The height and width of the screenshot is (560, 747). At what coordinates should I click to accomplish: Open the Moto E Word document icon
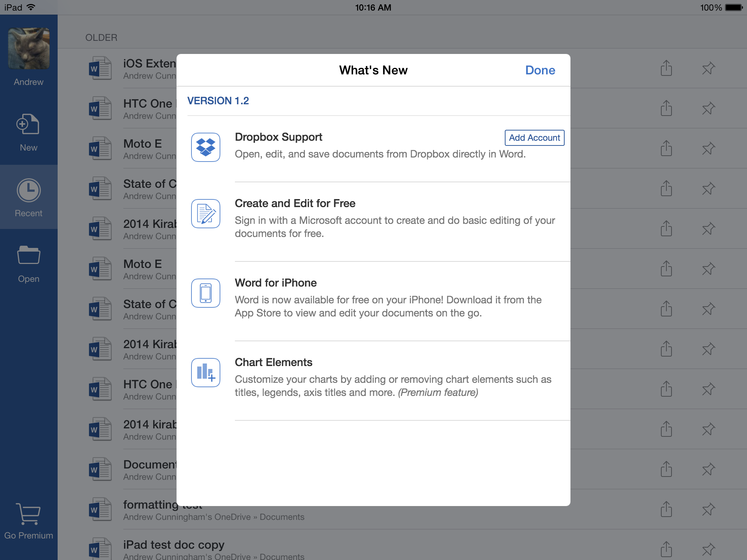[100, 148]
